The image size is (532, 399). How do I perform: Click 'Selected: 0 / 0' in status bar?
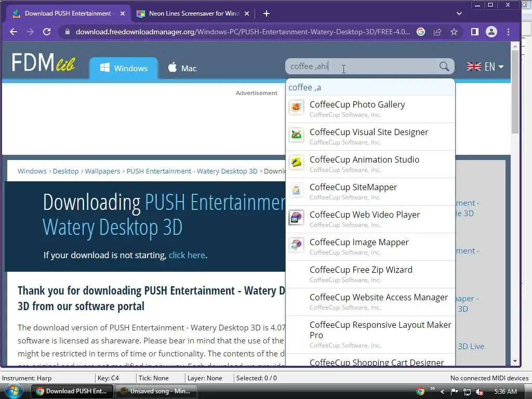coord(257,378)
